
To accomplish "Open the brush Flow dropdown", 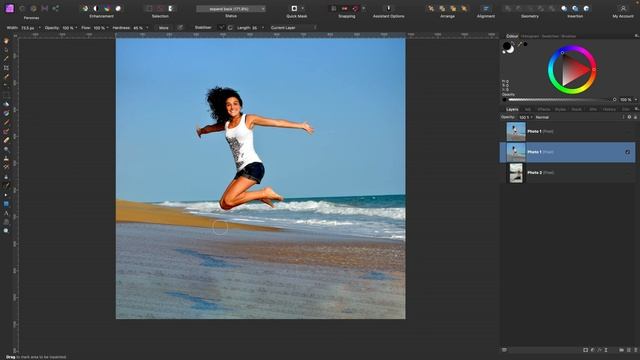I will [107, 28].
